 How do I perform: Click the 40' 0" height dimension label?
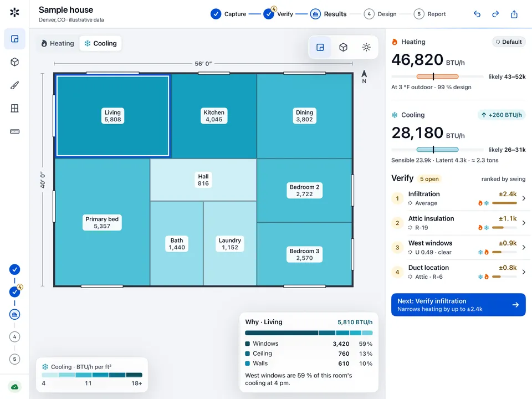pos(43,180)
